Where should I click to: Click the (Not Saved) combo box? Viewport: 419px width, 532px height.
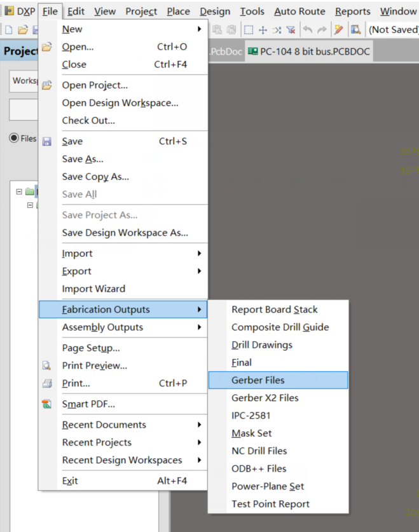click(393, 30)
